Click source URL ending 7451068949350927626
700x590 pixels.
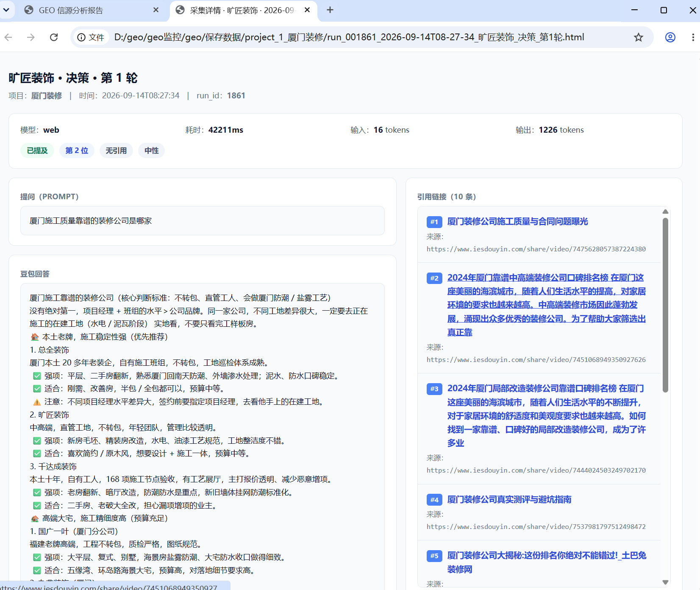tap(536, 359)
